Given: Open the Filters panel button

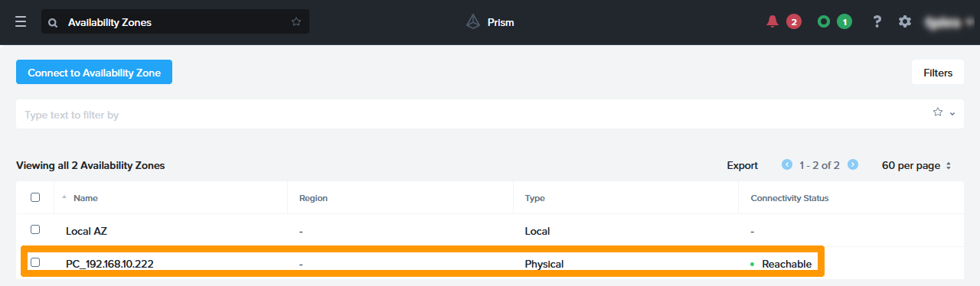Looking at the screenshot, I should pyautogui.click(x=938, y=73).
